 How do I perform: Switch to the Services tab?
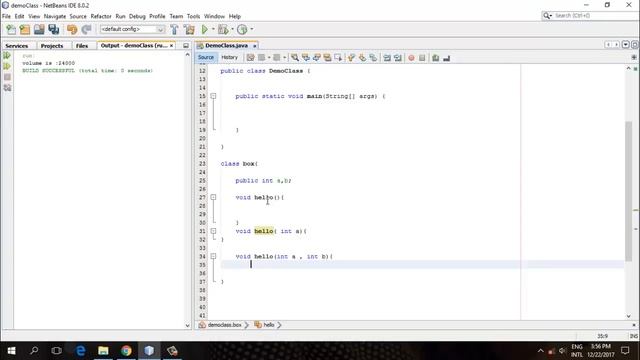pyautogui.click(x=17, y=46)
